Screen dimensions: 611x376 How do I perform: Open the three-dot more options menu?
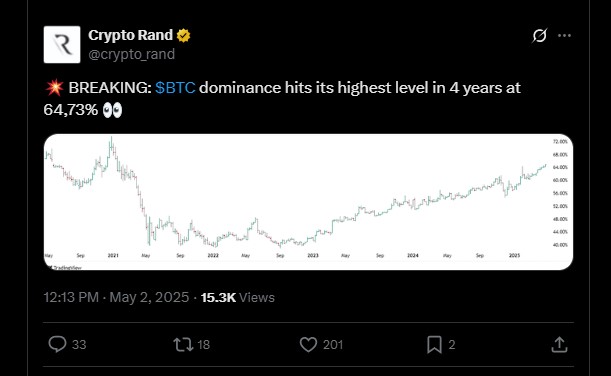point(564,35)
